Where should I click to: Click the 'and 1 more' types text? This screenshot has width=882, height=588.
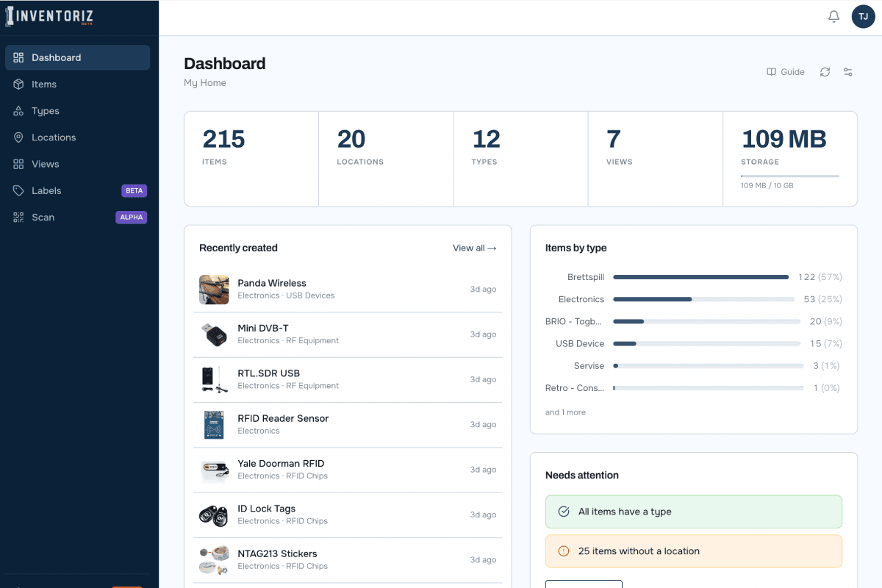tap(565, 412)
